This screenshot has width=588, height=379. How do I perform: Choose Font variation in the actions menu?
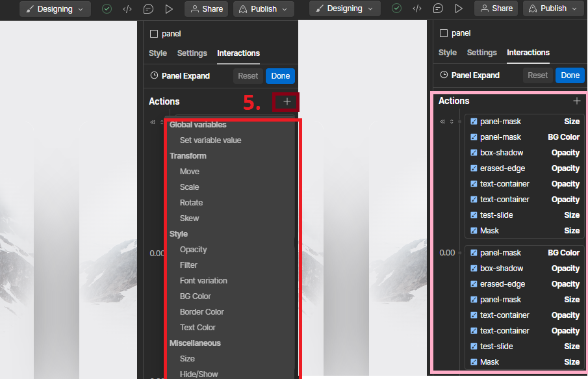click(203, 281)
